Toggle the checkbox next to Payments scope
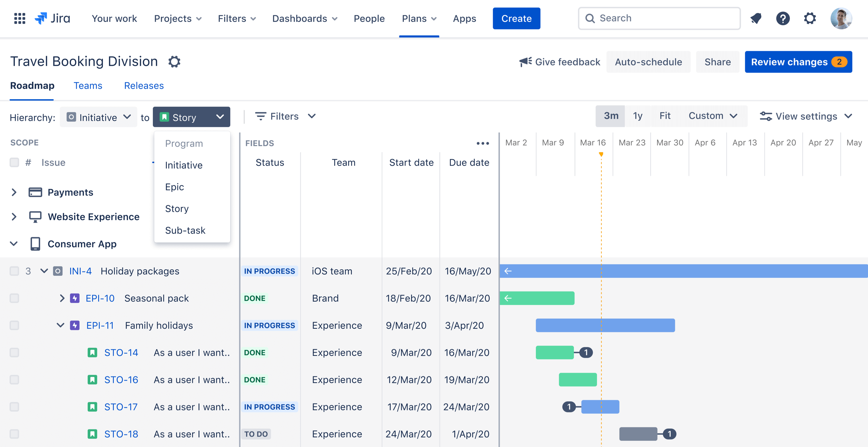The image size is (868, 447). click(x=14, y=192)
